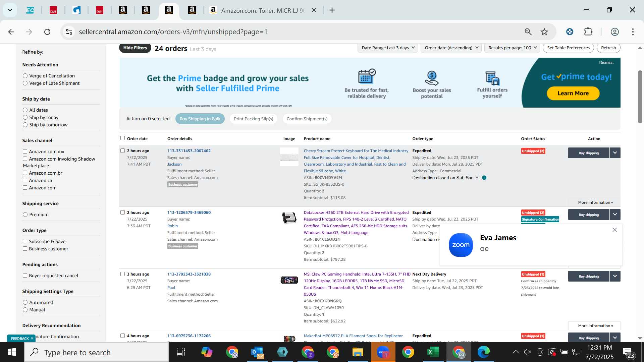Viewport: 644px width, 362px height.
Task: Open Zoom app in the taskbar
Action: 383,352
